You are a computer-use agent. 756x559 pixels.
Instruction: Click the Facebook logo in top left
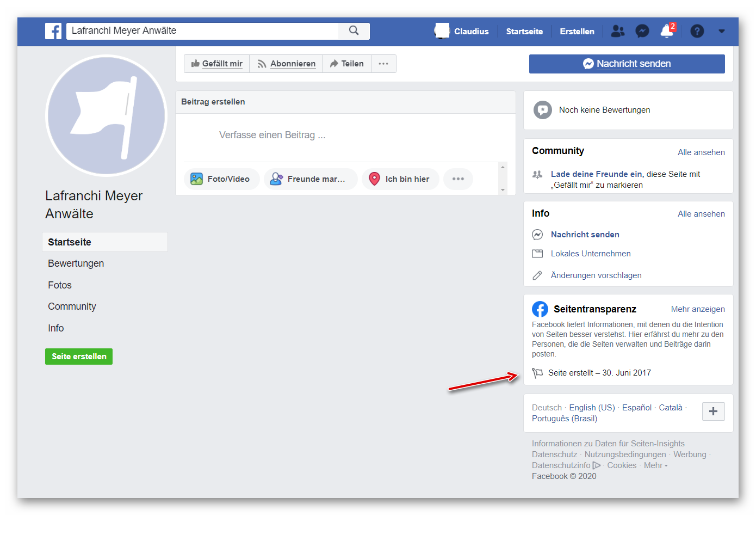53,31
